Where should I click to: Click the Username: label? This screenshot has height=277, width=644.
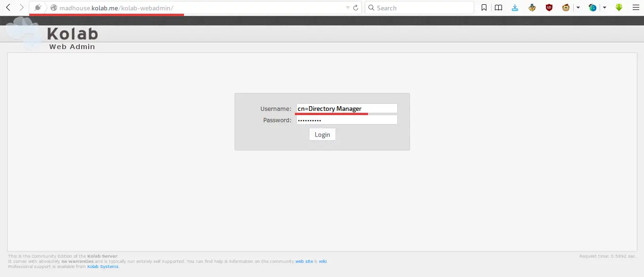[276, 109]
